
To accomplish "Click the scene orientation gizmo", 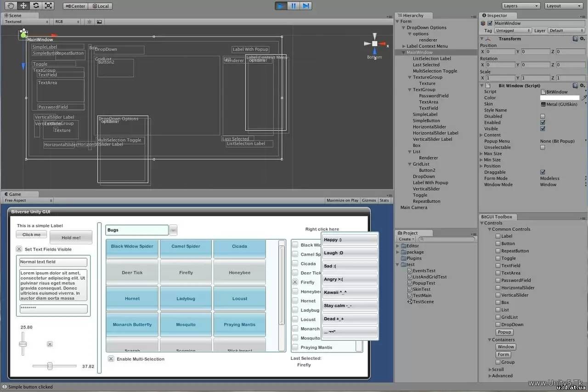I will (375, 44).
